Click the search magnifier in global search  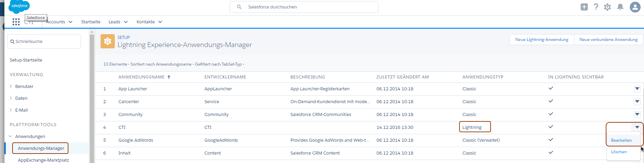click(239, 7)
